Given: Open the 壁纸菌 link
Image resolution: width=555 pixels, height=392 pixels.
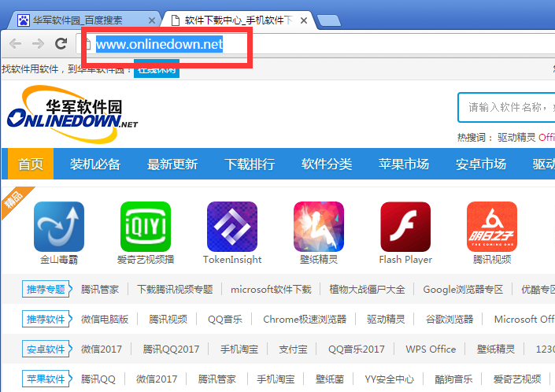Looking at the screenshot, I should click(x=330, y=379).
